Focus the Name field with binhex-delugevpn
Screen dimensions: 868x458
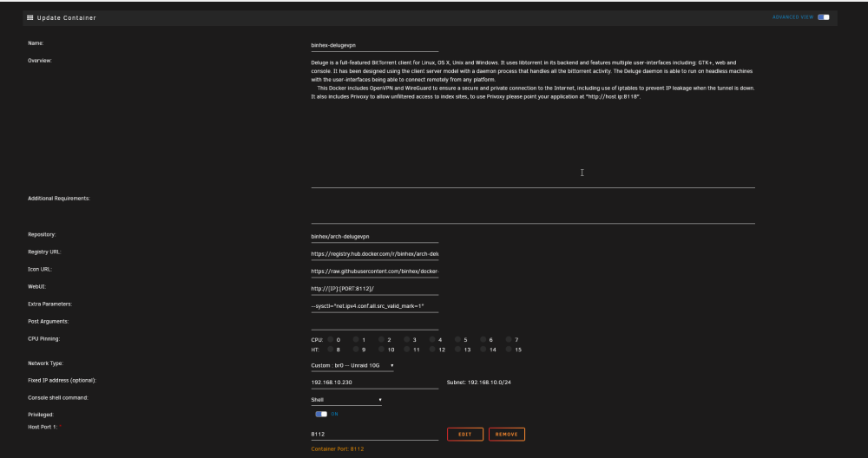coord(375,46)
